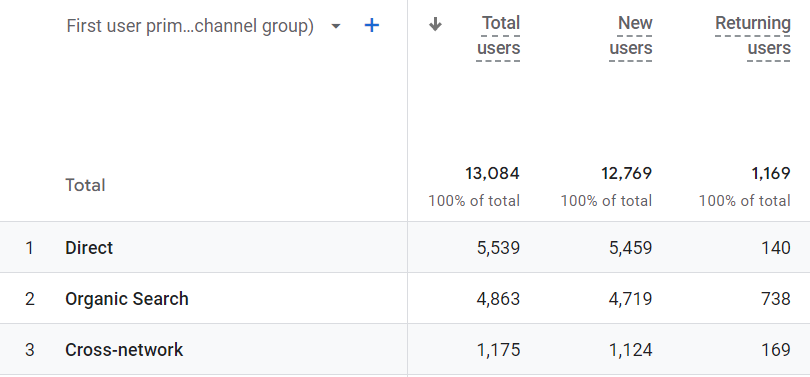The image size is (810, 377).
Task: Click the 1,169 returning users total
Action: click(x=771, y=174)
